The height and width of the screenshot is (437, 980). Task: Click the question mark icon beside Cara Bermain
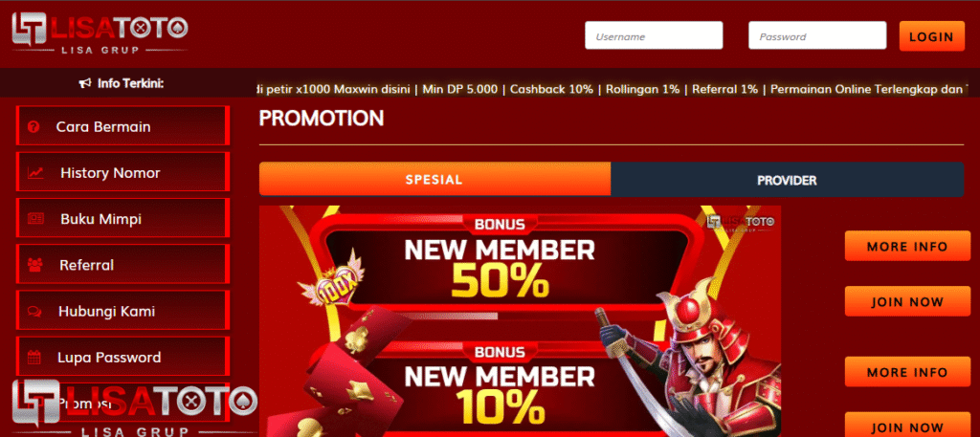pos(33,127)
